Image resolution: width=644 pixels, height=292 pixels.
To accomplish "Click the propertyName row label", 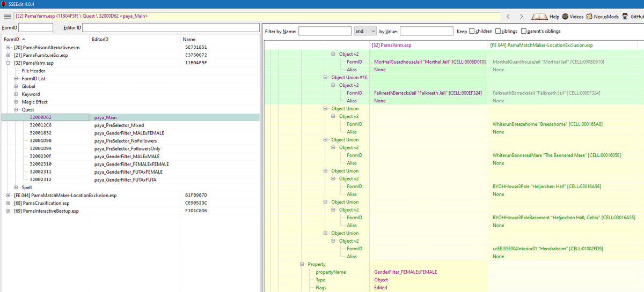I will click(x=331, y=272).
